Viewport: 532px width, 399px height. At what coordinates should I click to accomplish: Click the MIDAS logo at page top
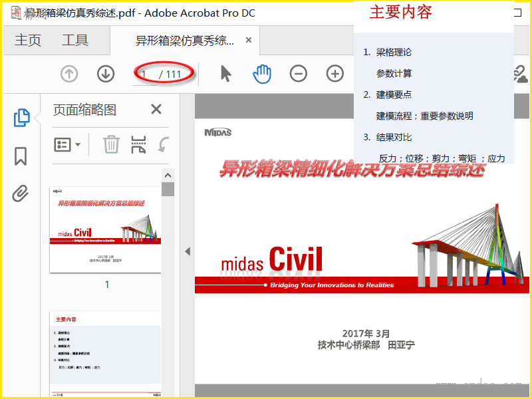(218, 132)
